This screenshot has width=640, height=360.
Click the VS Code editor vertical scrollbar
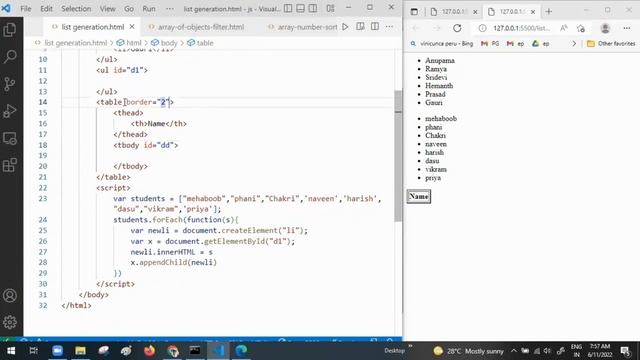coord(398,156)
